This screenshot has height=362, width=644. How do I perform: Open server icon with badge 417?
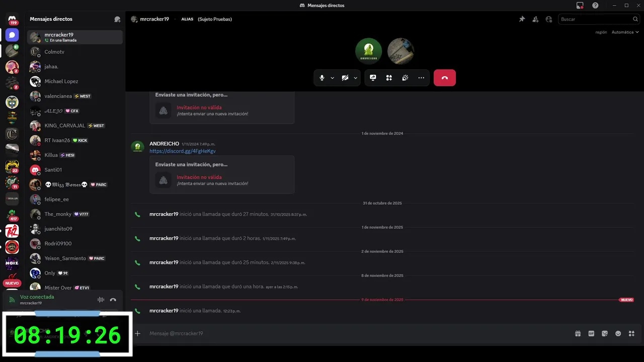[x=12, y=215]
